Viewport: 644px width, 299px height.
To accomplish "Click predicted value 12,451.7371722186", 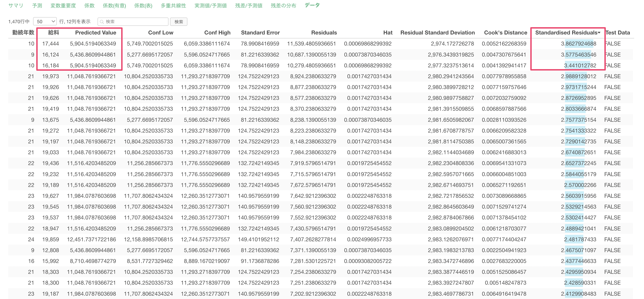I will pyautogui.click(x=91, y=239).
